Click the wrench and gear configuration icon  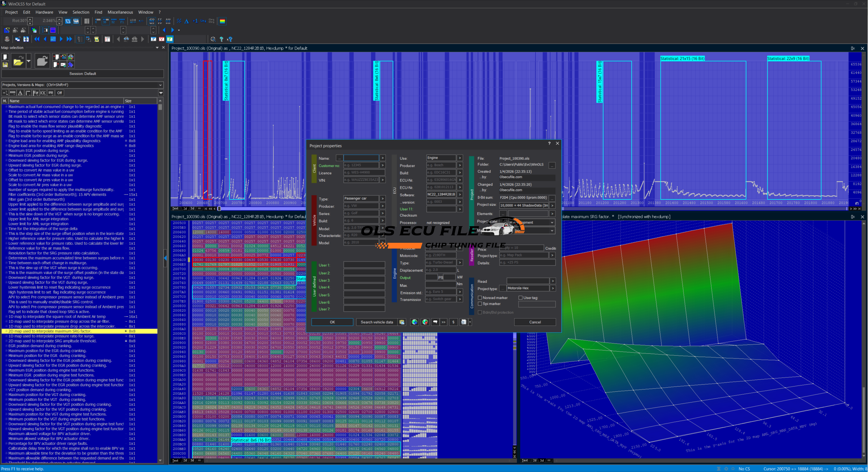point(213,39)
